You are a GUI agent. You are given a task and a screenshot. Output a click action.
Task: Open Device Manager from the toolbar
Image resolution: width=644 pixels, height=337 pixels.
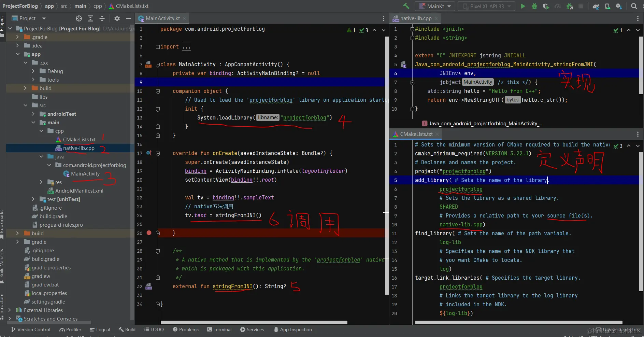[x=607, y=6]
